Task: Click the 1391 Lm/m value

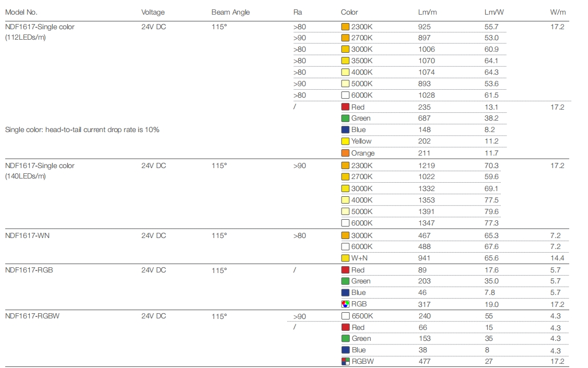Action: (426, 212)
